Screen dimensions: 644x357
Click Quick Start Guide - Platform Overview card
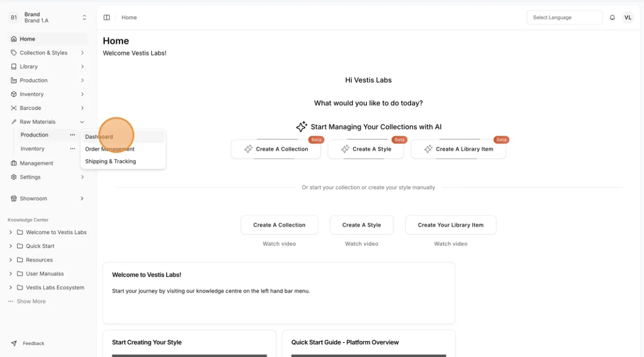(x=369, y=343)
